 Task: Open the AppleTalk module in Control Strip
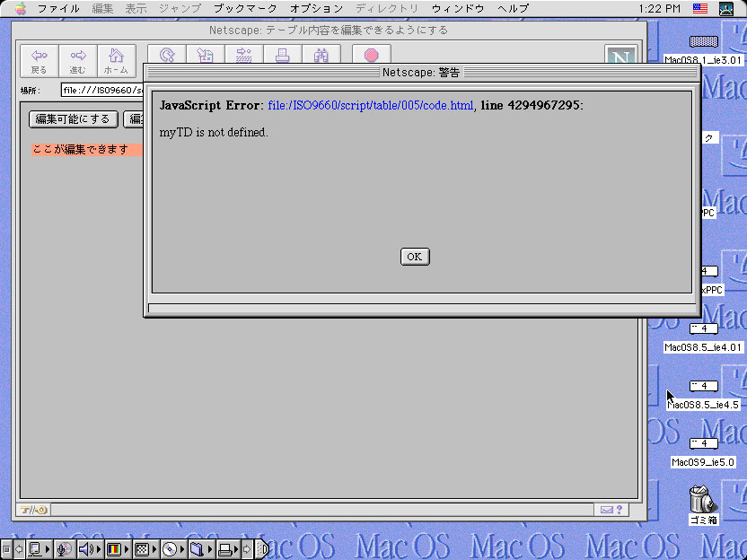40,549
